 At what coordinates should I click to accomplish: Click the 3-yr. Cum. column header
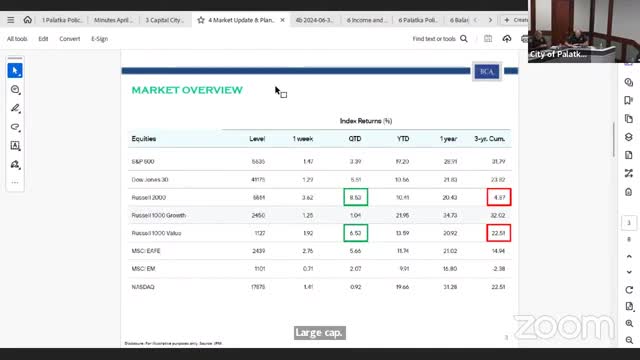point(489,139)
